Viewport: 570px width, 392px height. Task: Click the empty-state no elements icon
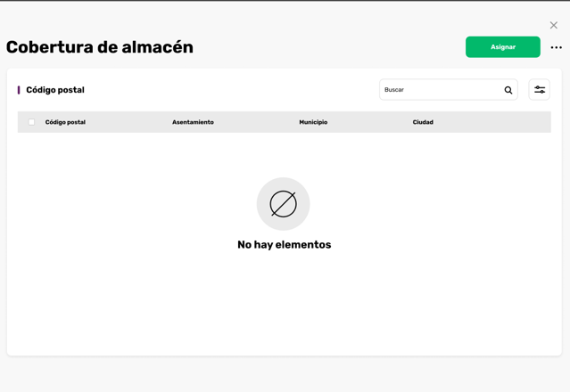click(283, 204)
